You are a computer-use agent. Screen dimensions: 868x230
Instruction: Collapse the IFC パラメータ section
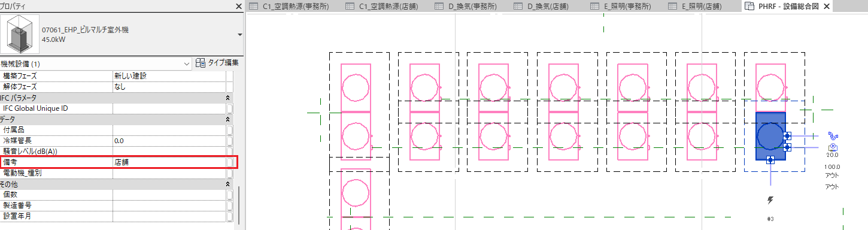227,98
